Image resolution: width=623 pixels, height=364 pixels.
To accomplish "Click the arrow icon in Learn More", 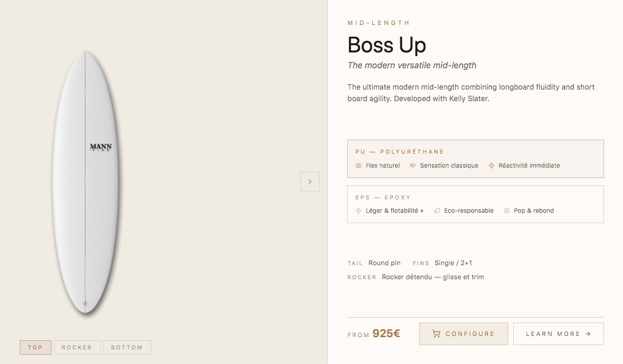I will click(588, 334).
